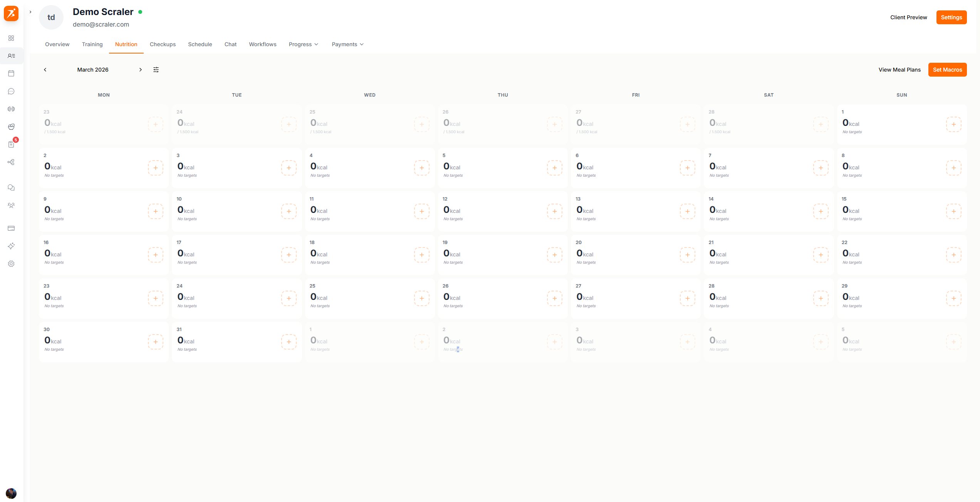The width and height of the screenshot is (980, 502).
Task: Open the AI sparkle icon in sidebar
Action: pyautogui.click(x=11, y=246)
